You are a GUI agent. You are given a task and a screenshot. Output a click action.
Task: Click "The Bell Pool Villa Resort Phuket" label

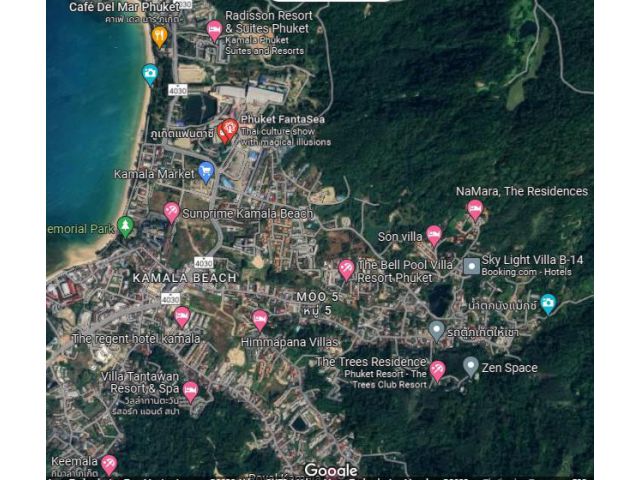coord(405,271)
